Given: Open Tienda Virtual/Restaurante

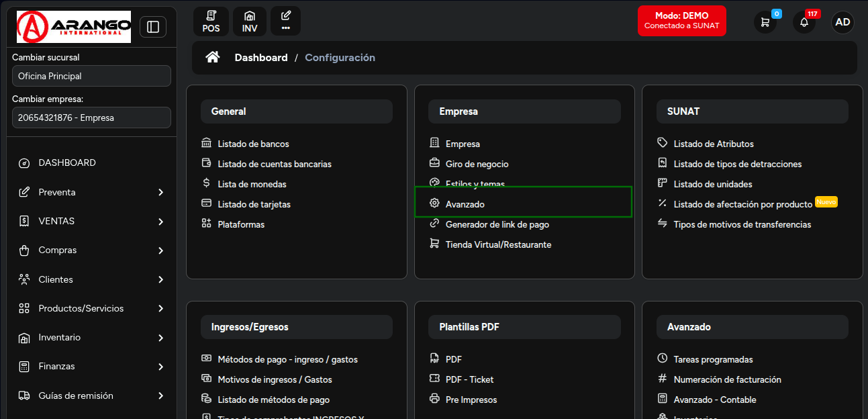Looking at the screenshot, I should coord(499,244).
